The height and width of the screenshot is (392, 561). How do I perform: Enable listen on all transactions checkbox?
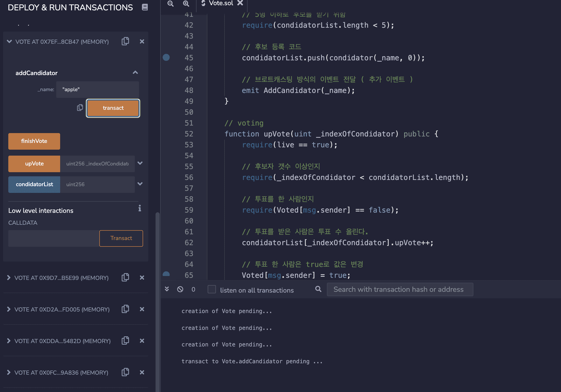pos(212,289)
